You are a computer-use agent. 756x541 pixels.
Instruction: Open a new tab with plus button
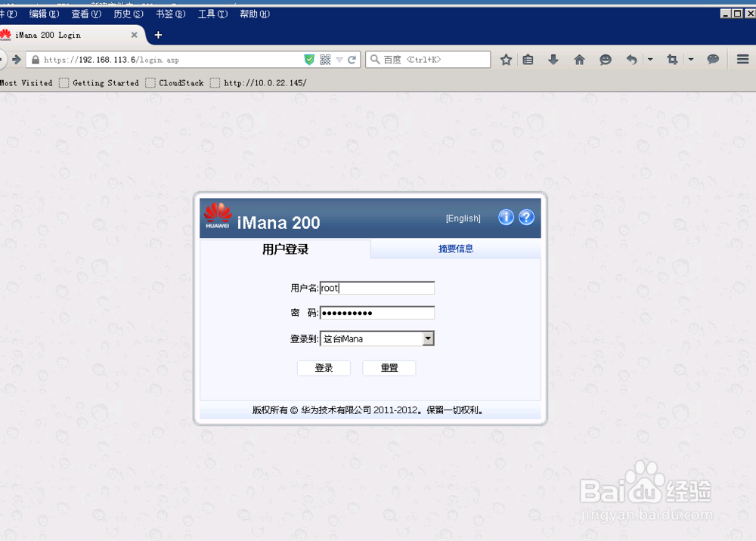(158, 35)
